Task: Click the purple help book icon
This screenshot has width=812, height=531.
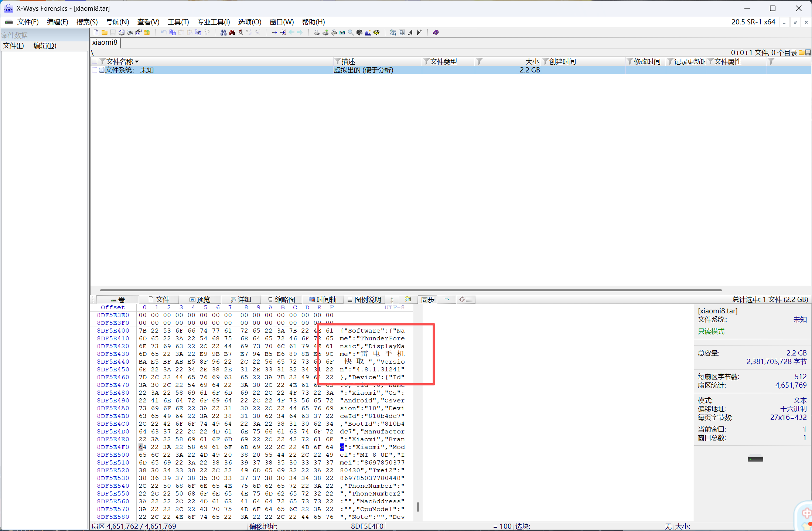Action: [x=436, y=33]
